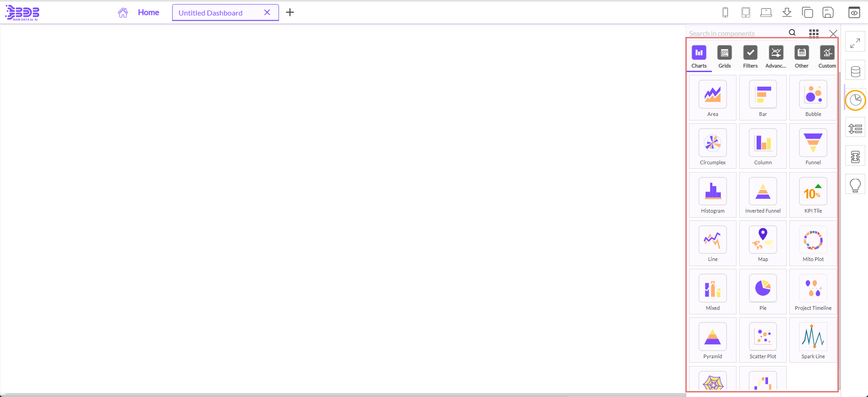Open the data connectors database panel

tap(855, 72)
